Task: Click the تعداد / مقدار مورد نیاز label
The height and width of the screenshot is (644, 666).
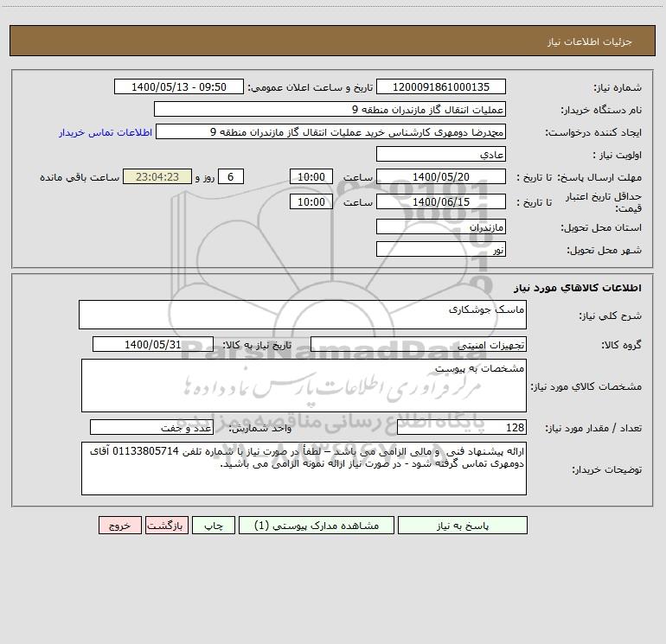Action: coord(593,428)
